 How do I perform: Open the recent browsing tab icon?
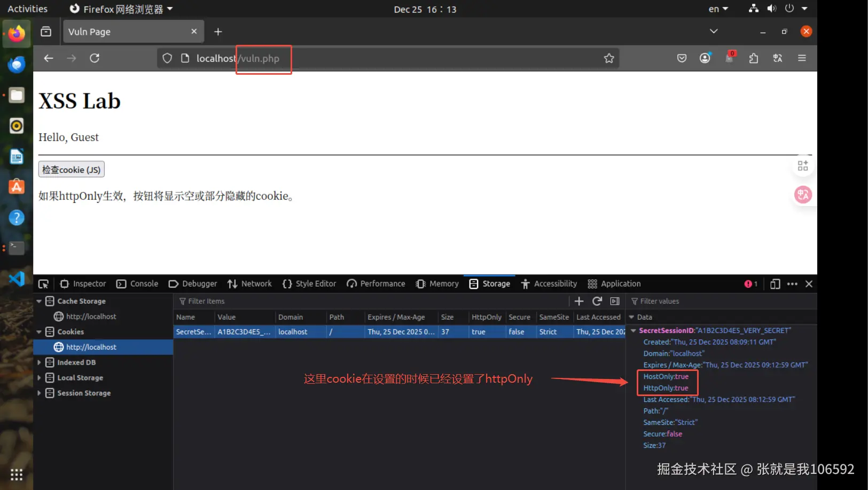(x=46, y=31)
